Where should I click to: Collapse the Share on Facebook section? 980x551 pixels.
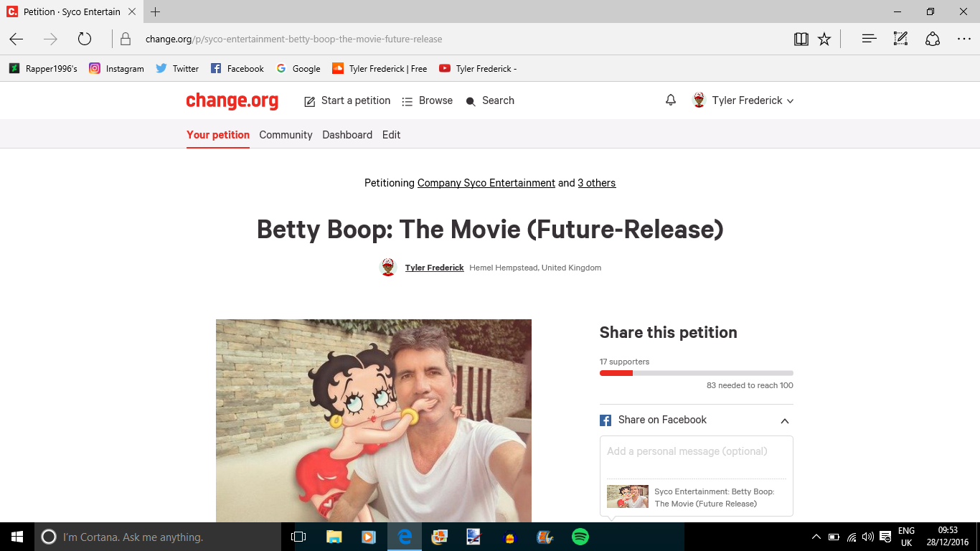(785, 421)
